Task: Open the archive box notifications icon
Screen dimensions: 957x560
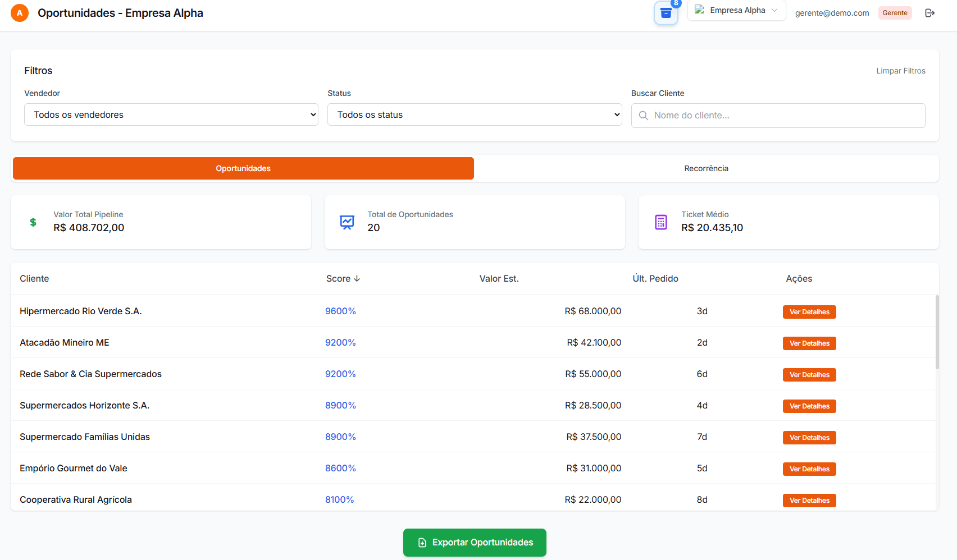Action: (x=666, y=13)
